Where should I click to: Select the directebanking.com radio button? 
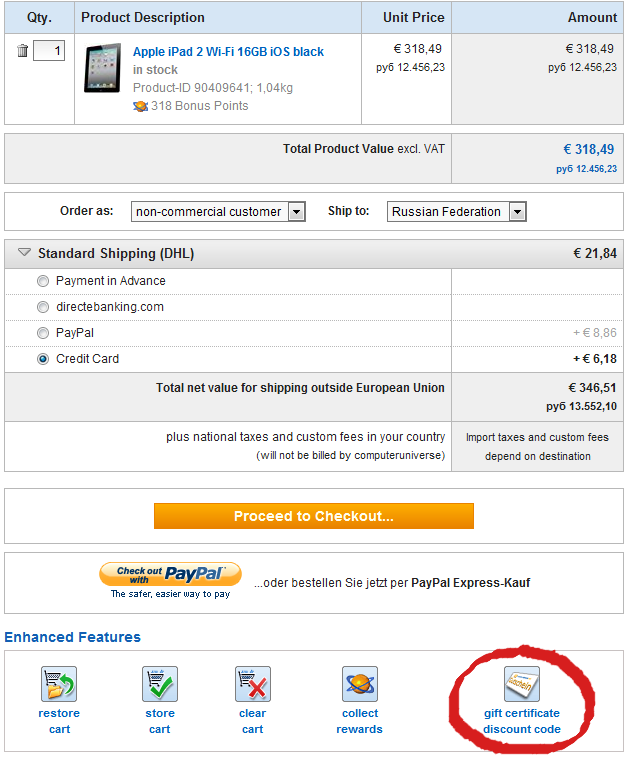pos(43,307)
